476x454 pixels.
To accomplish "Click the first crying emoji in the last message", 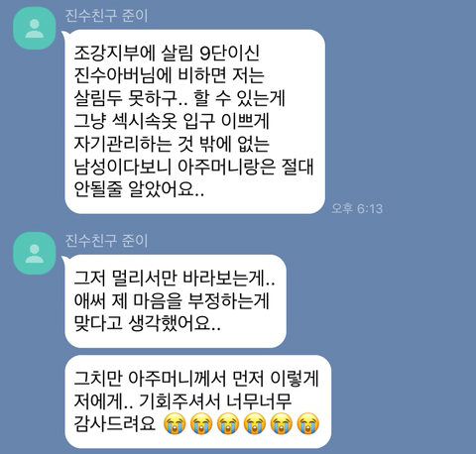I will (x=176, y=423).
